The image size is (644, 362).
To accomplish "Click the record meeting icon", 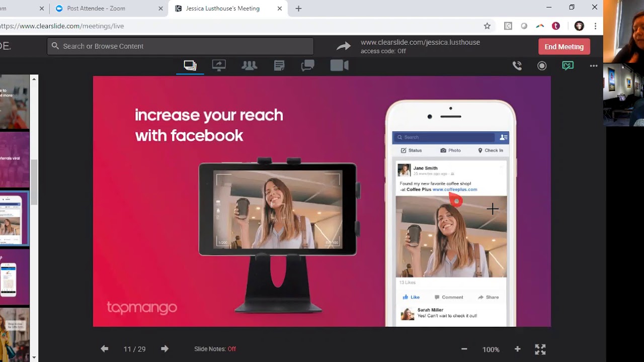I will [x=542, y=66].
